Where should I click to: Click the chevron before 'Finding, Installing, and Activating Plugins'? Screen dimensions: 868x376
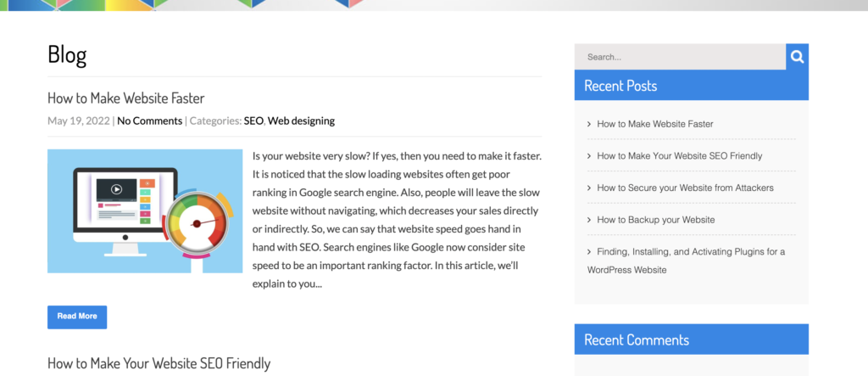(x=589, y=252)
